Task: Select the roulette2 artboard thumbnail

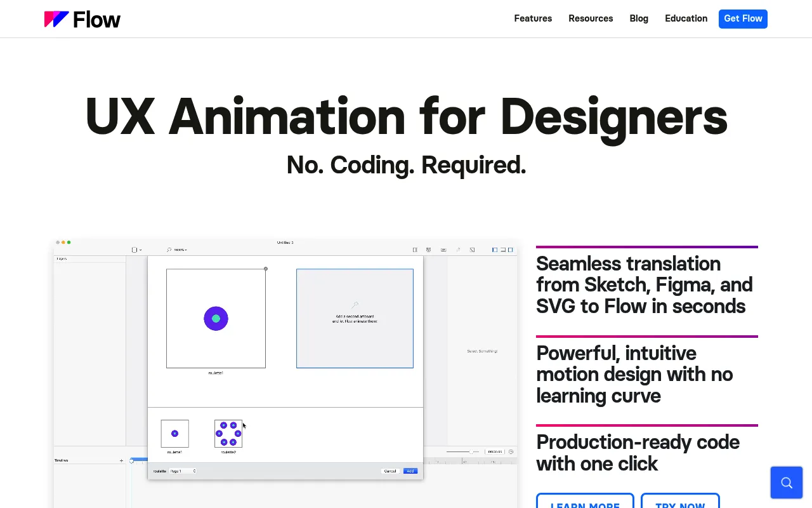Action: tap(228, 434)
